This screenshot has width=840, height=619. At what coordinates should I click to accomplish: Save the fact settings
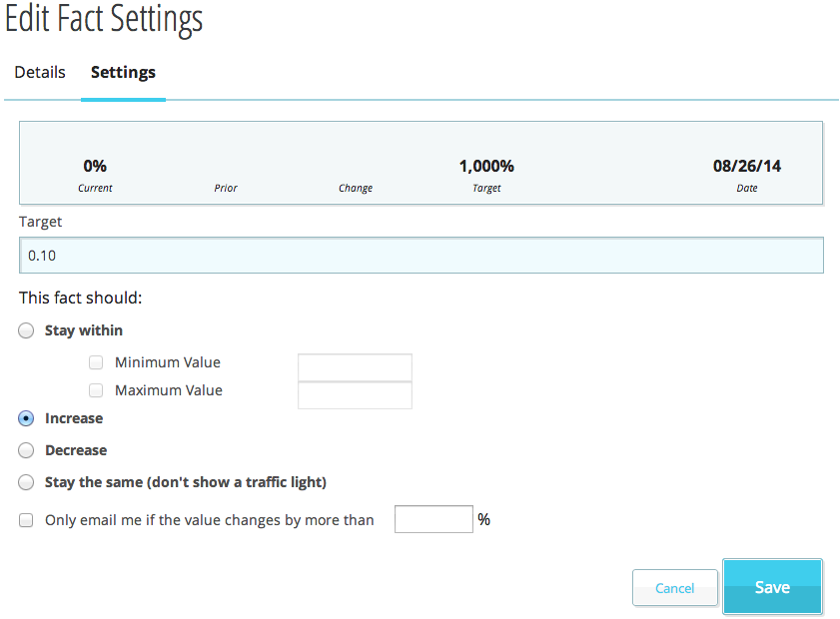tap(772, 587)
